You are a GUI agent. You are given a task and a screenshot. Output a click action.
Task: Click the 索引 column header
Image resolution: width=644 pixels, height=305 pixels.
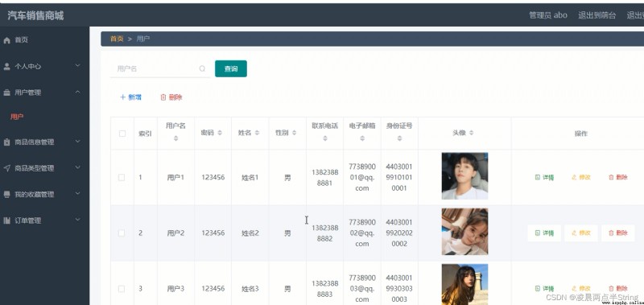point(146,134)
